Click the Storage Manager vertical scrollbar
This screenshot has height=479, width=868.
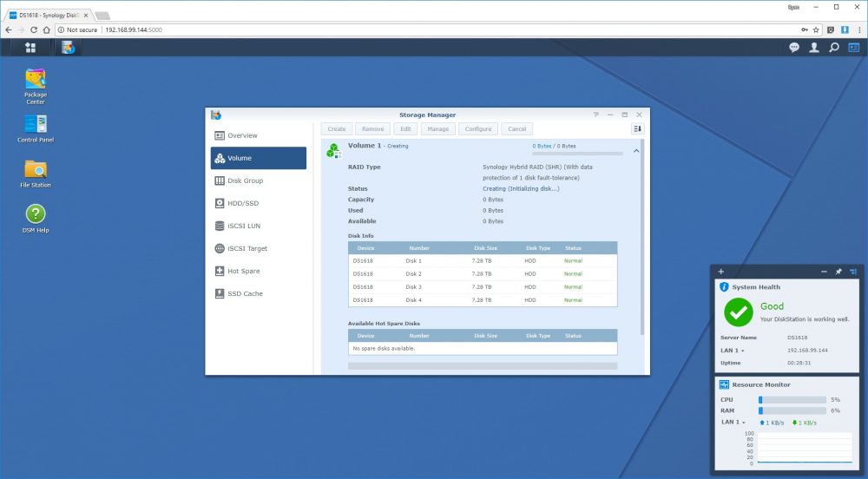click(x=642, y=238)
